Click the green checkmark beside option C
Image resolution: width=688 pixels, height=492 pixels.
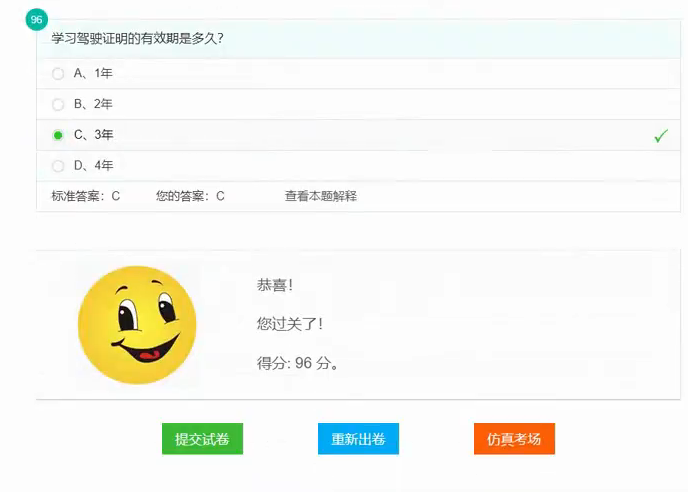661,136
